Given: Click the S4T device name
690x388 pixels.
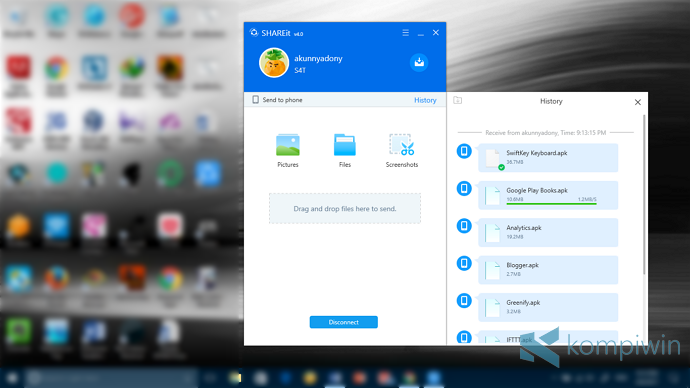Looking at the screenshot, I should pos(300,70).
